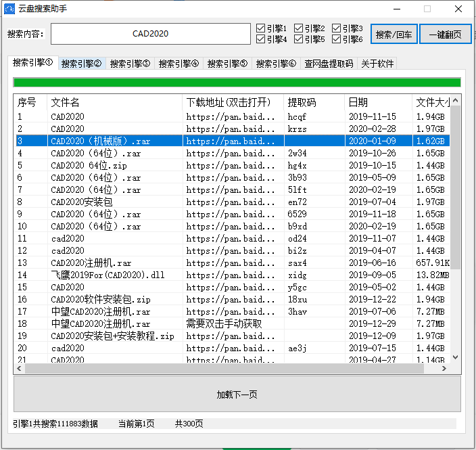Click the 搜索/回车 button

point(394,34)
